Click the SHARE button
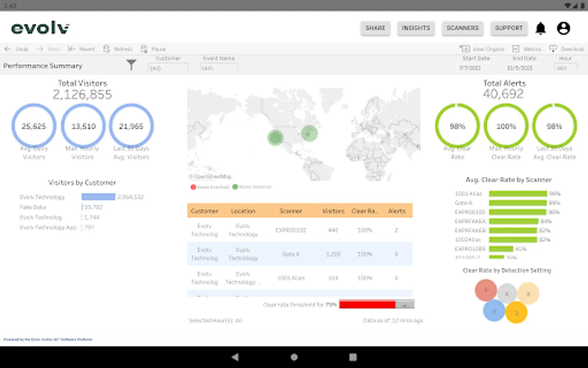Viewport: 588px width, 368px height. 375,28
